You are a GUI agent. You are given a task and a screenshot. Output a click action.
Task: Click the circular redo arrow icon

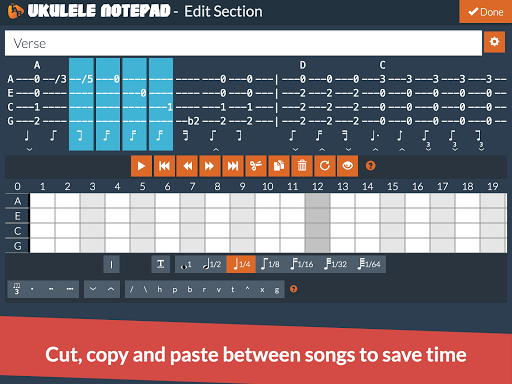tap(325, 166)
